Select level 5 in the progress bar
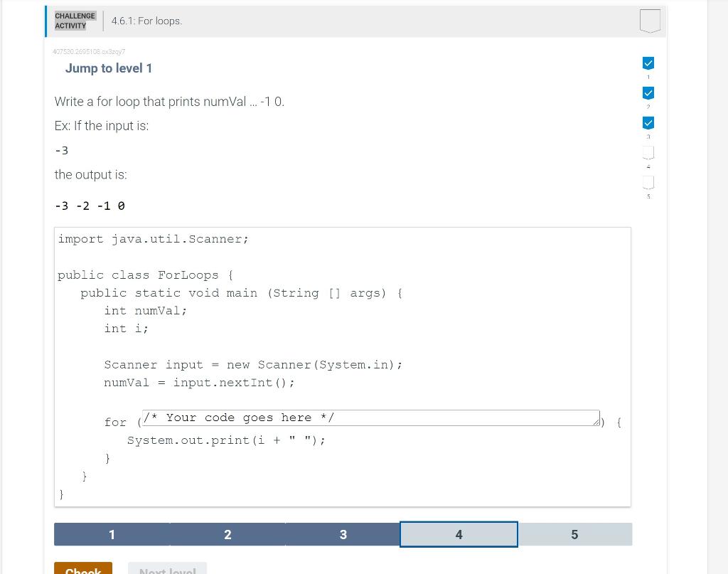Screen dimensions: 728x574 coord(574,534)
